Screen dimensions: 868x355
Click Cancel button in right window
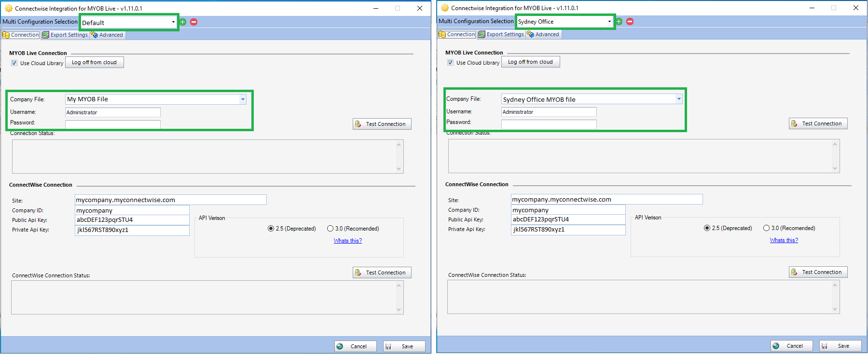coord(792,346)
